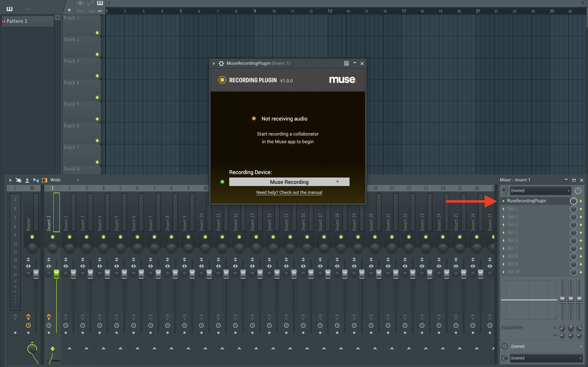Click the gear icon in the plugin window
Image resolution: width=588 pixels, height=367 pixels.
pyautogui.click(x=221, y=63)
